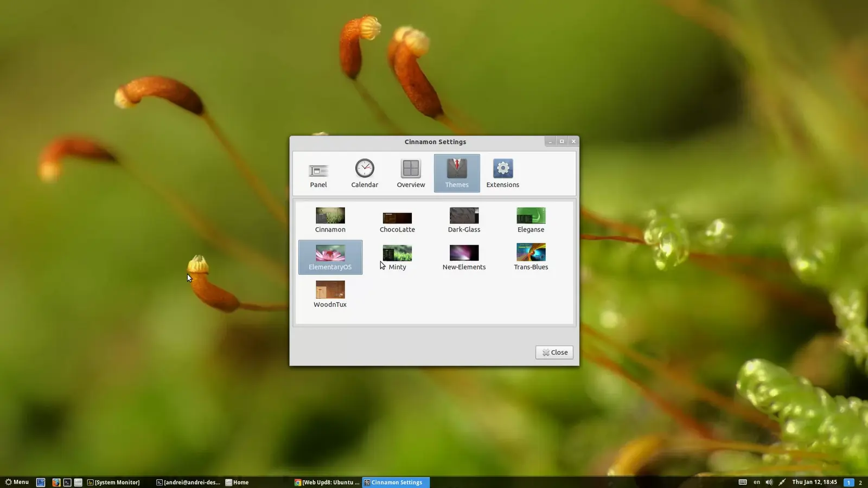Select the Cinnamon theme thumbnail
Screen dimensions: 868x488
point(330,220)
